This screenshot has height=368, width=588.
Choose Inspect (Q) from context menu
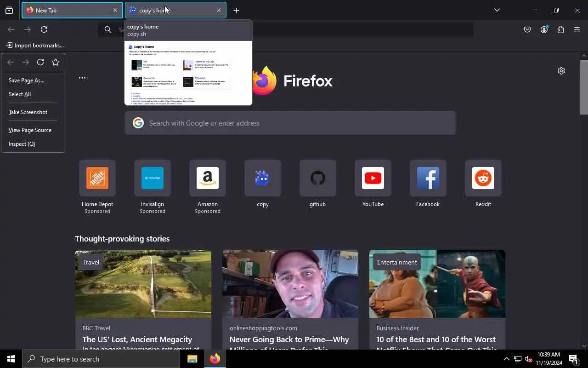click(x=33, y=144)
